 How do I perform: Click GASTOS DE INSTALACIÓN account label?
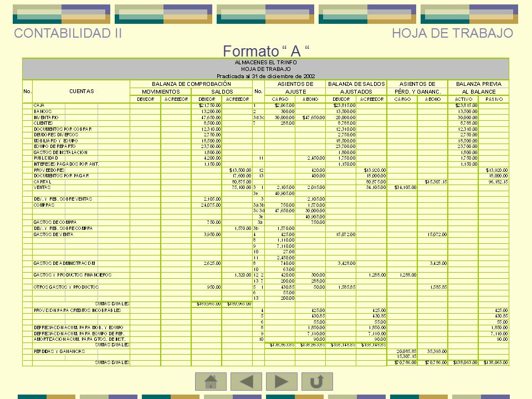coord(60,152)
